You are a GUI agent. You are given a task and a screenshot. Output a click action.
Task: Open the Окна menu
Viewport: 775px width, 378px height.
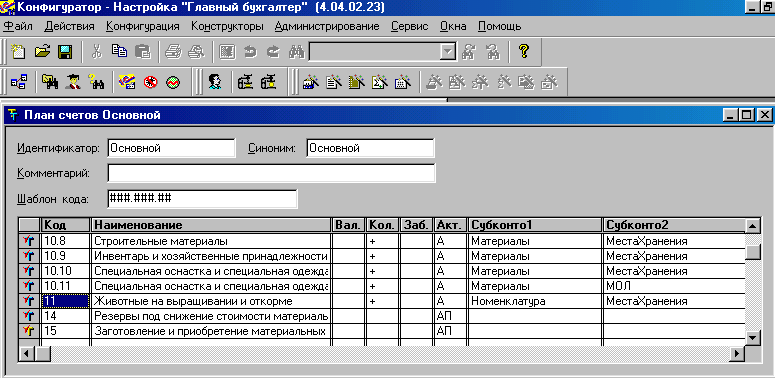pyautogui.click(x=453, y=26)
